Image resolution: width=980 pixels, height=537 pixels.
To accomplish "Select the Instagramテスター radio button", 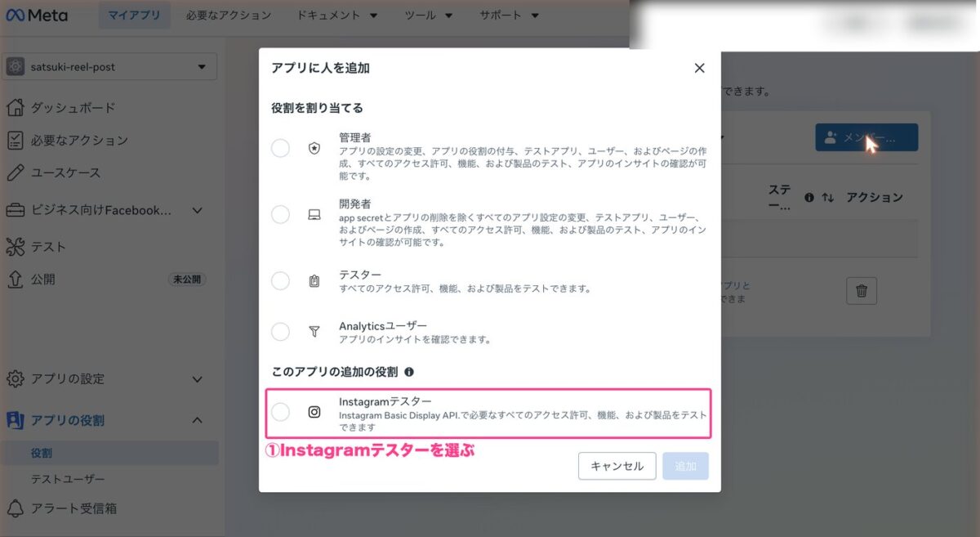I will click(280, 412).
